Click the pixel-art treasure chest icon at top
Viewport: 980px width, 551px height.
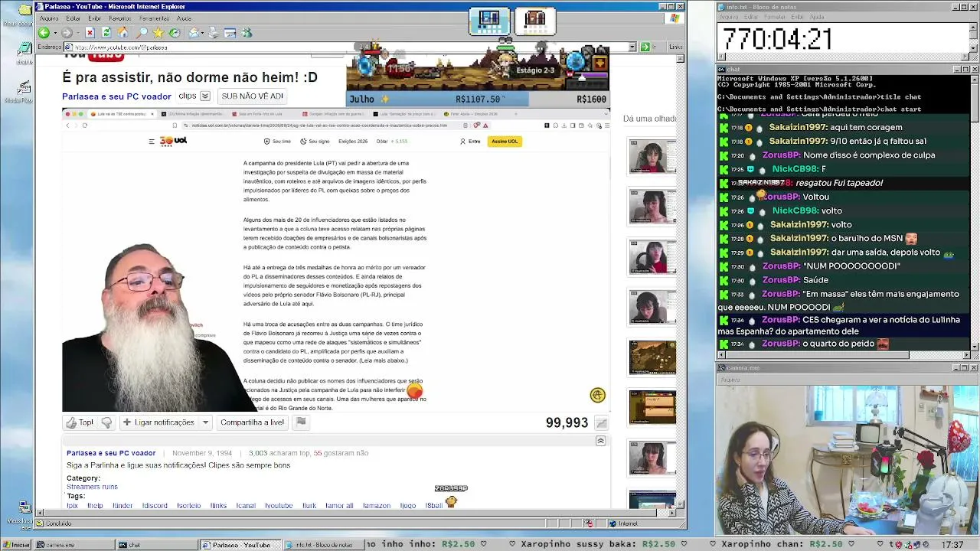click(535, 20)
